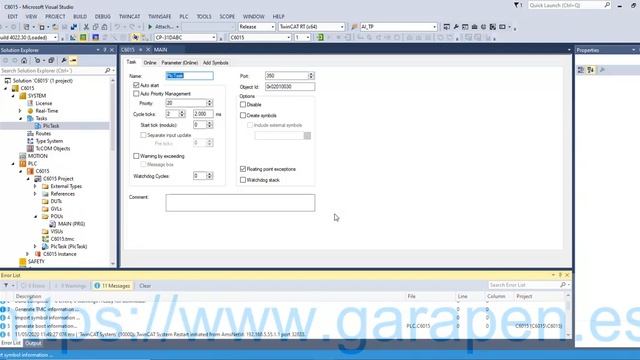Screen dimensions: 640x360
Task: Collapse the POUs folder
Action: click(35, 216)
